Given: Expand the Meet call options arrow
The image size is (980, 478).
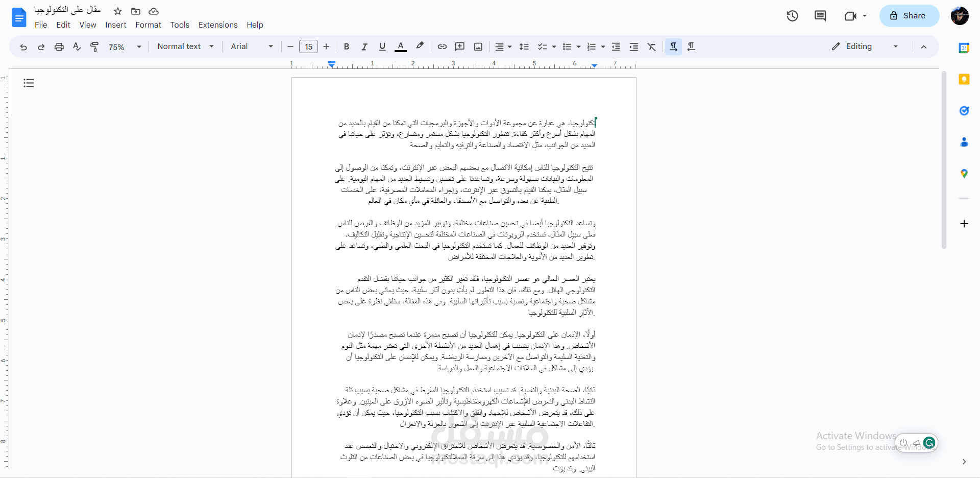Looking at the screenshot, I should [x=865, y=16].
